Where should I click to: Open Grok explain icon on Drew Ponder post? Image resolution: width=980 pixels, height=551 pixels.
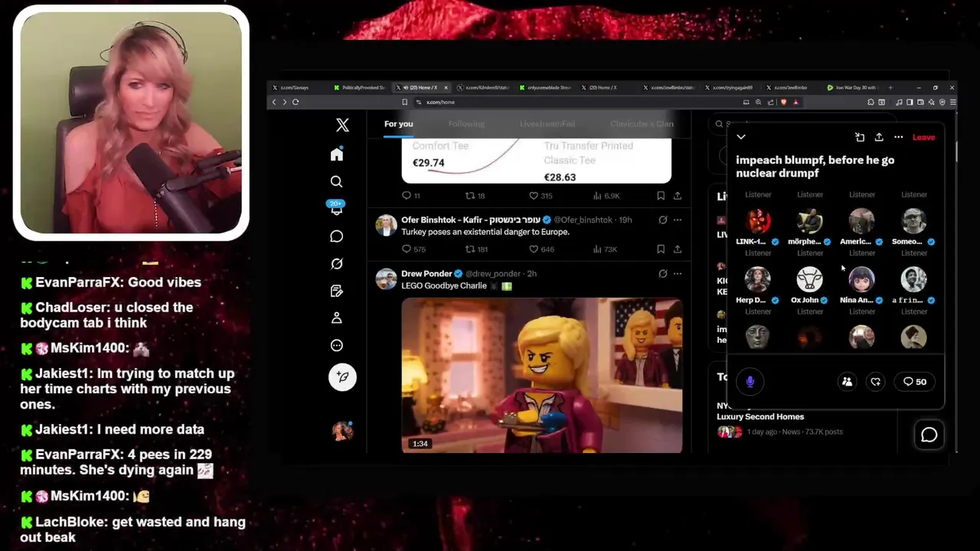(x=663, y=273)
